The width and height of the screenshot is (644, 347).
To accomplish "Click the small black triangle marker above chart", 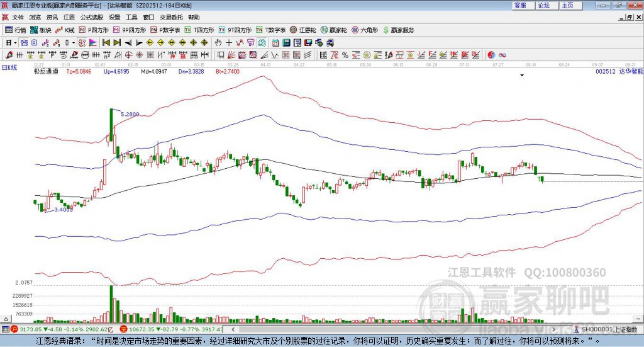I will tap(522, 75).
